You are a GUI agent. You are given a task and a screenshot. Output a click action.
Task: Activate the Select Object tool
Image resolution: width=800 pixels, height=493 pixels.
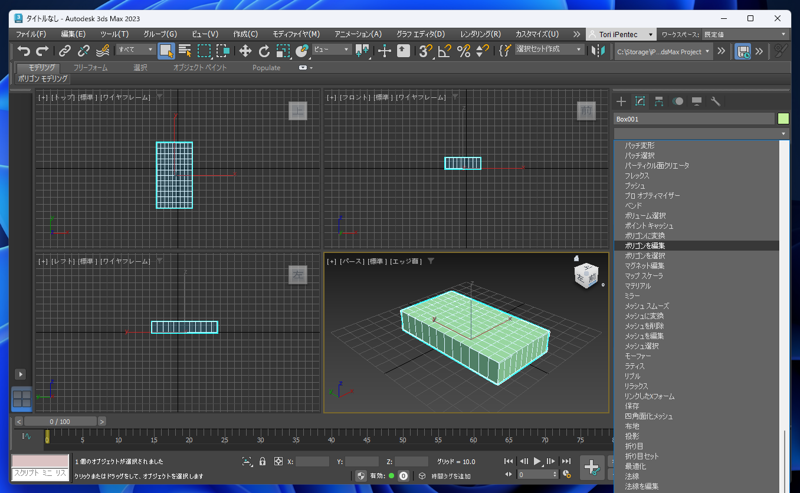pyautogui.click(x=166, y=51)
